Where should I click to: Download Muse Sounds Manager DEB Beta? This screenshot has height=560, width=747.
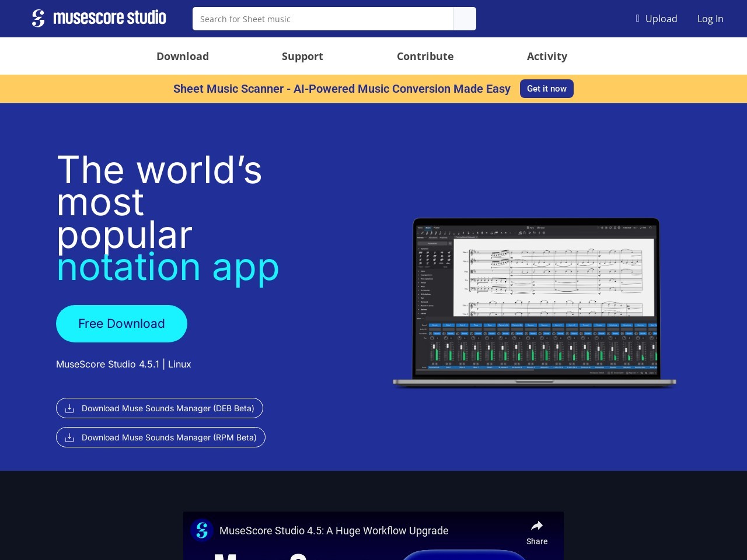pyautogui.click(x=159, y=408)
